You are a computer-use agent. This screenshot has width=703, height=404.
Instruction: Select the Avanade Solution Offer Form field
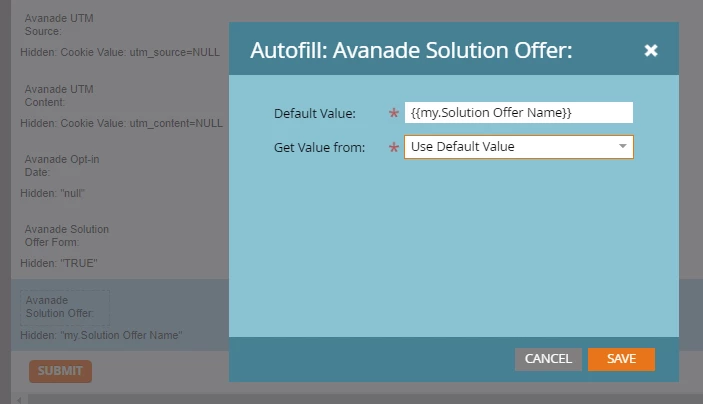point(67,235)
